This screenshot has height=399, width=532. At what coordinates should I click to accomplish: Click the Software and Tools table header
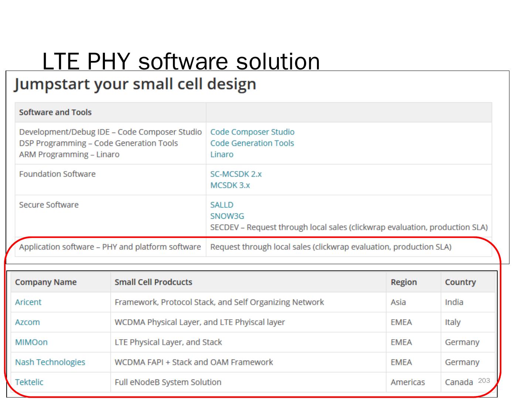pos(55,112)
